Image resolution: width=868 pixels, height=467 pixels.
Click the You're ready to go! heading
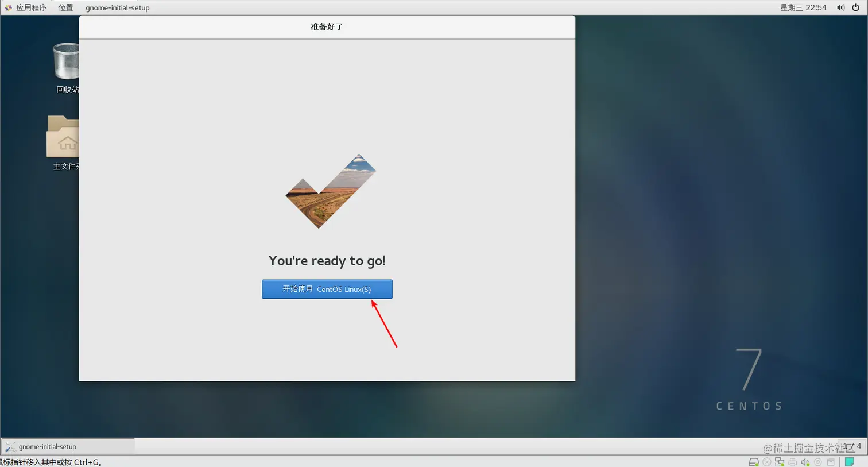click(327, 261)
